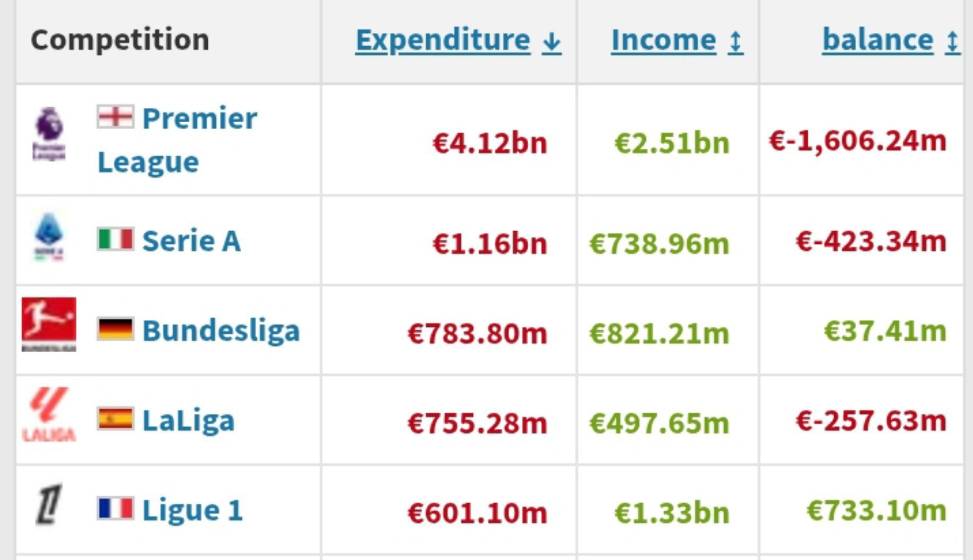The height and width of the screenshot is (560, 973).
Task: Open the Bundesliga competition link
Action: (222, 330)
